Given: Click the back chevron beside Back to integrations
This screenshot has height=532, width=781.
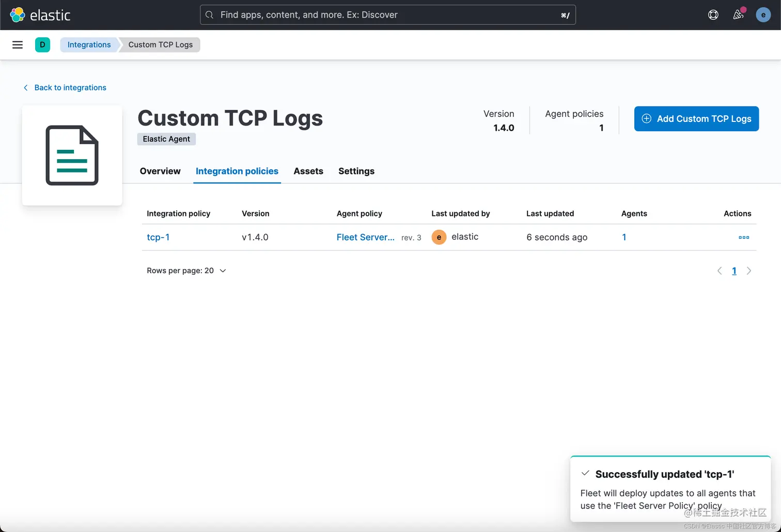Looking at the screenshot, I should point(26,88).
